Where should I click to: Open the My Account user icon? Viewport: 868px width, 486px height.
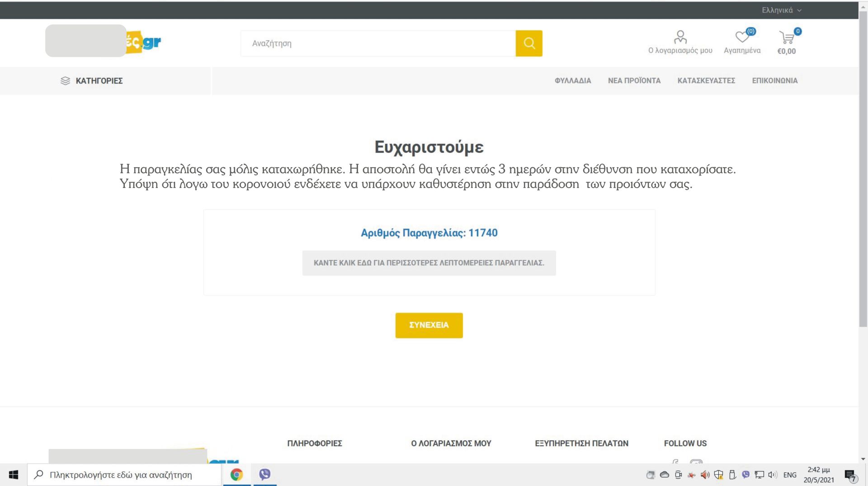[680, 37]
